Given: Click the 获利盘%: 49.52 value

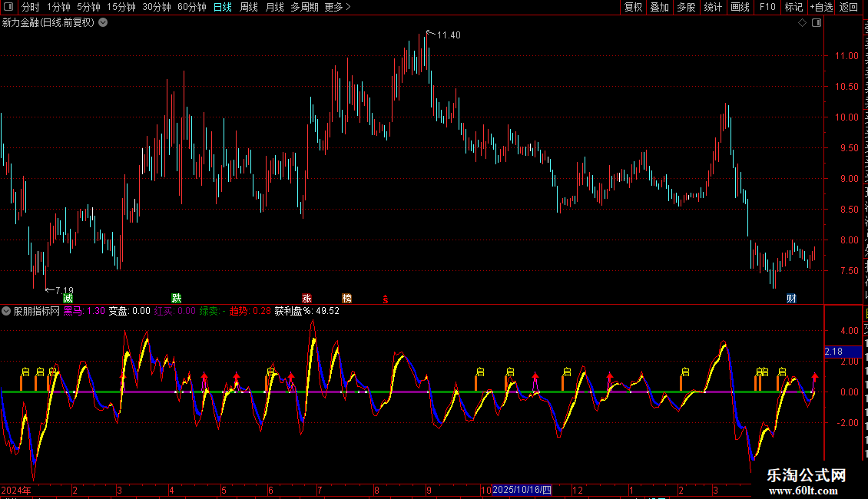Looking at the screenshot, I should (307, 311).
